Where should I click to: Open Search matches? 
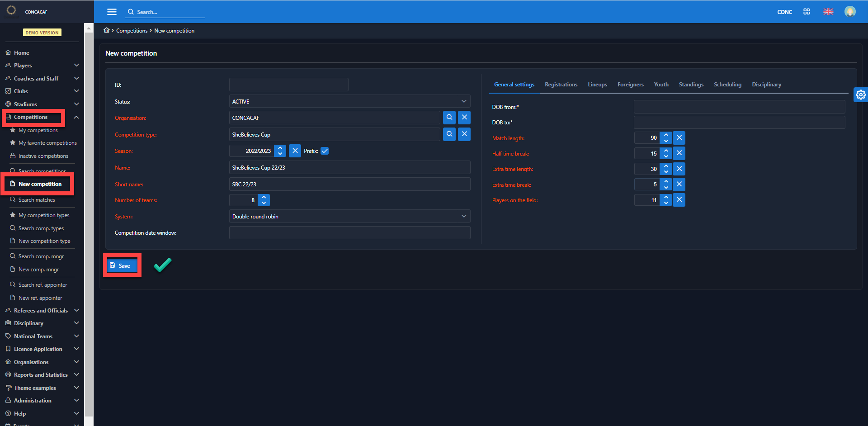(37, 200)
